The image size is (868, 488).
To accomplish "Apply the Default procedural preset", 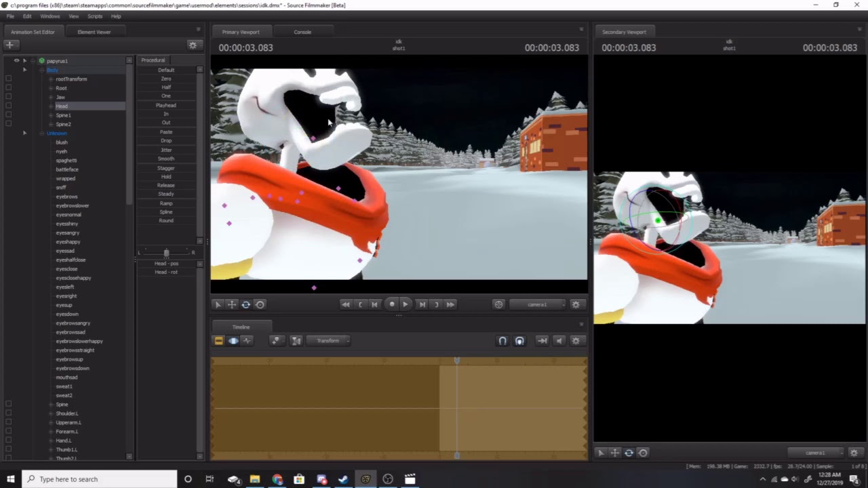I will 166,70.
